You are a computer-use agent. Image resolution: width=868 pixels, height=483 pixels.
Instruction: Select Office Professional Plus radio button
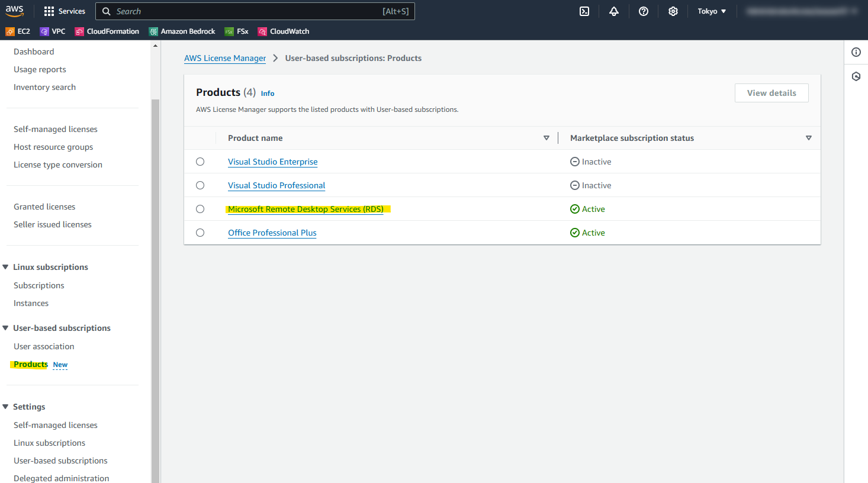pos(200,233)
